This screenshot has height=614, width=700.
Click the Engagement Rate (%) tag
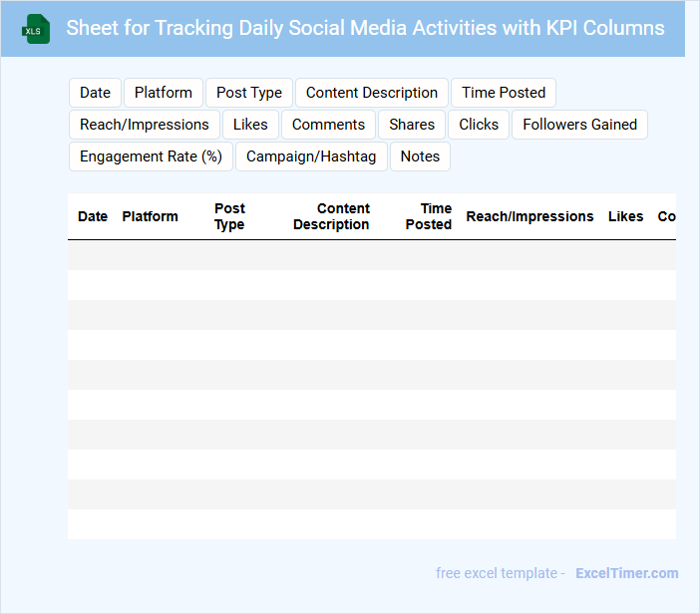tap(151, 156)
